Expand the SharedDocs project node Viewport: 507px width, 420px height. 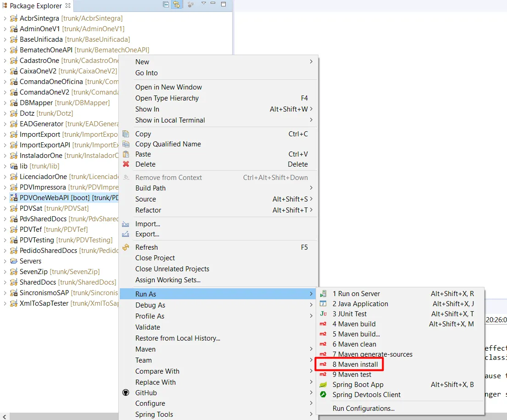click(x=5, y=282)
